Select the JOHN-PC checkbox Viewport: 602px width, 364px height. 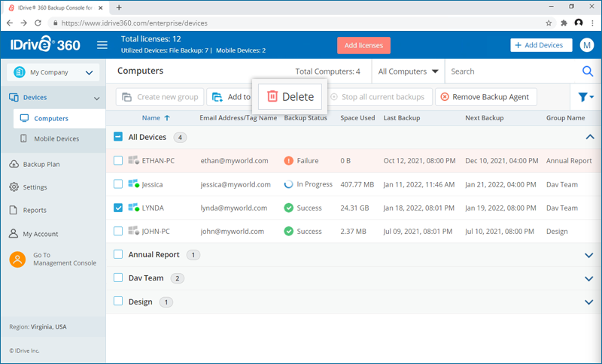coord(118,231)
